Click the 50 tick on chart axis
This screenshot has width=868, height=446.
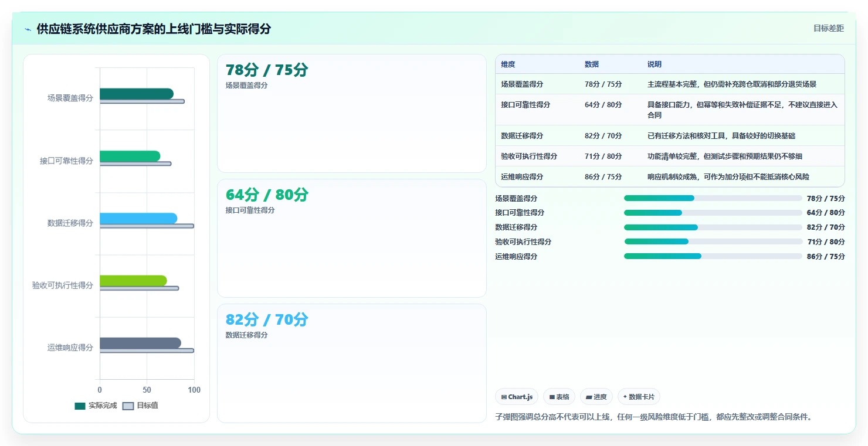(147, 390)
